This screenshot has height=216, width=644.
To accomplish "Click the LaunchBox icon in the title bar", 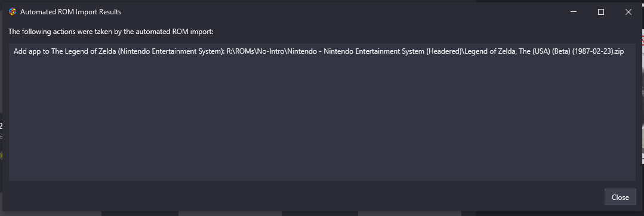I will pos(13,12).
